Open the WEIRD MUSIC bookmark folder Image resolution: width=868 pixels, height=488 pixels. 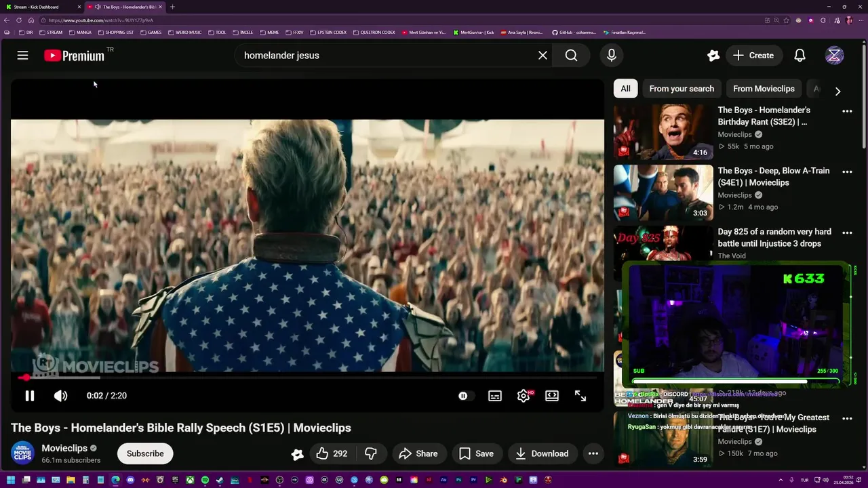point(184,32)
